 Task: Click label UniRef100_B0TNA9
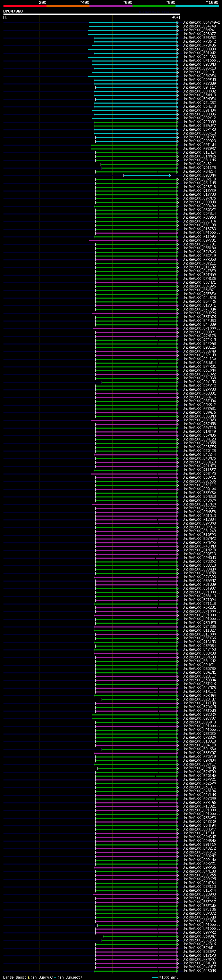[x=199, y=275]
